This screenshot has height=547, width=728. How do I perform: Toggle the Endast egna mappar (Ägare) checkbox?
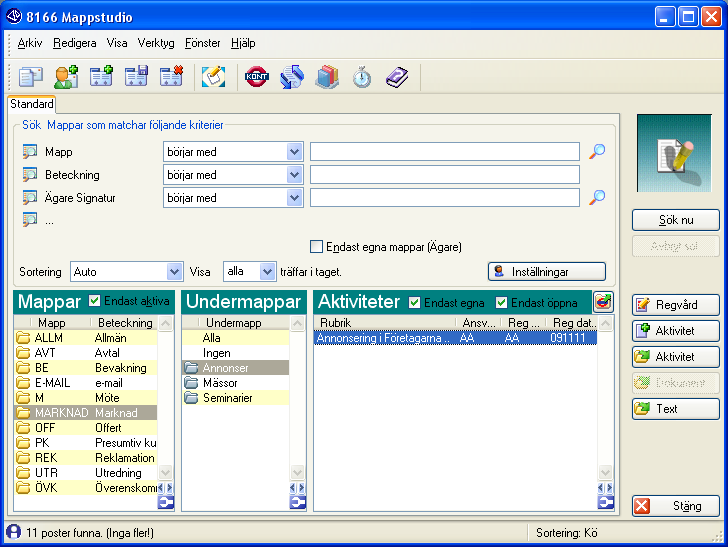point(316,247)
